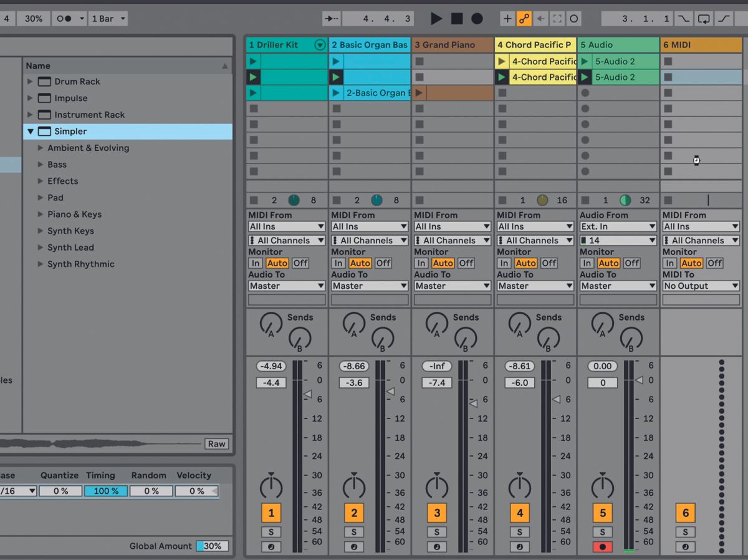This screenshot has width=748, height=560.
Task: Click Driller Kit clip stop button
Action: tap(254, 201)
